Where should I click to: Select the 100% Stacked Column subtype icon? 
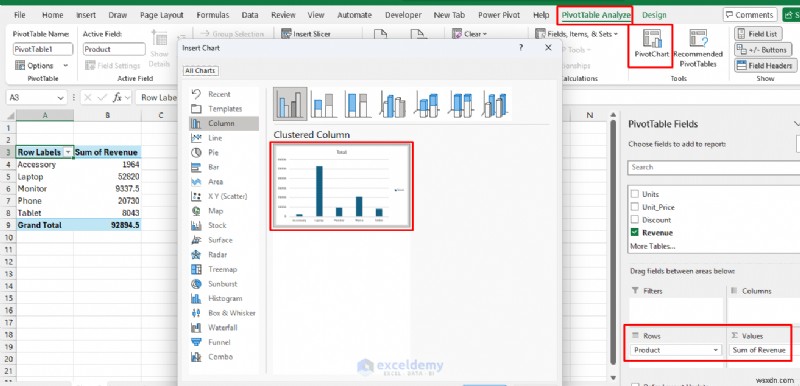(358, 104)
